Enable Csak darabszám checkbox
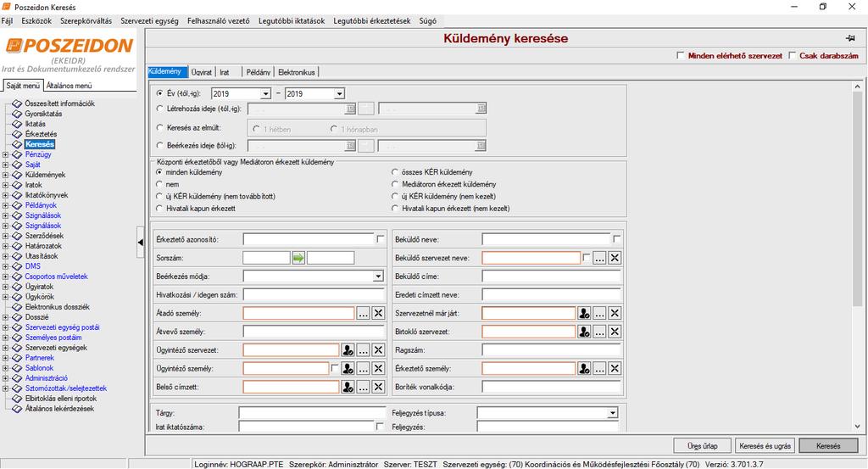Screen dimensions: 868x469 tap(793, 55)
